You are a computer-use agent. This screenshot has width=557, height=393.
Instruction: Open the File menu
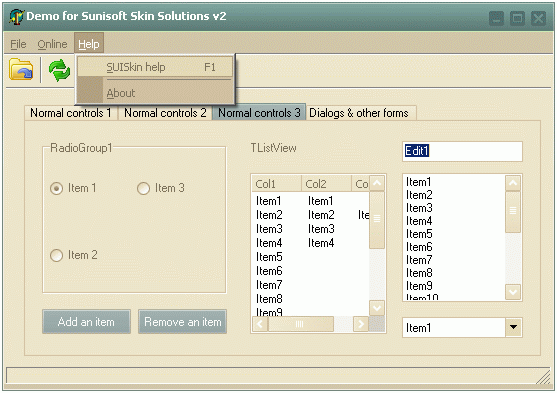[x=18, y=44]
